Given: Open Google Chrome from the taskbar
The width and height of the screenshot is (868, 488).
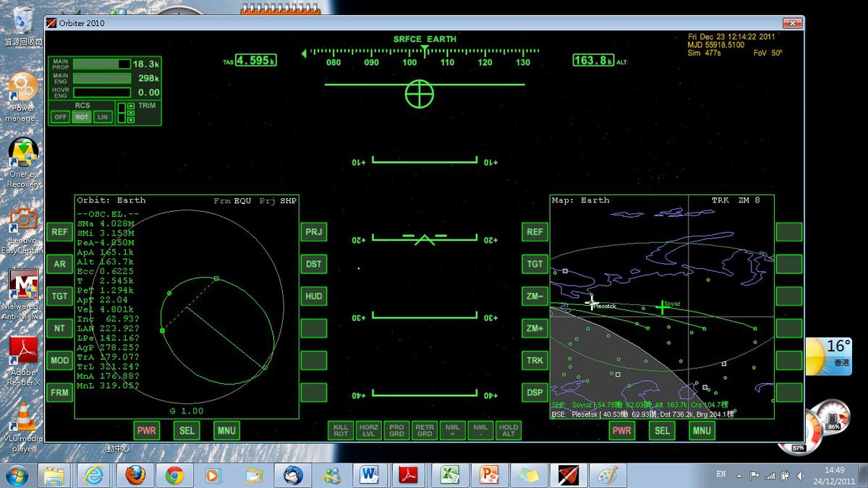Looking at the screenshot, I should coord(174,475).
